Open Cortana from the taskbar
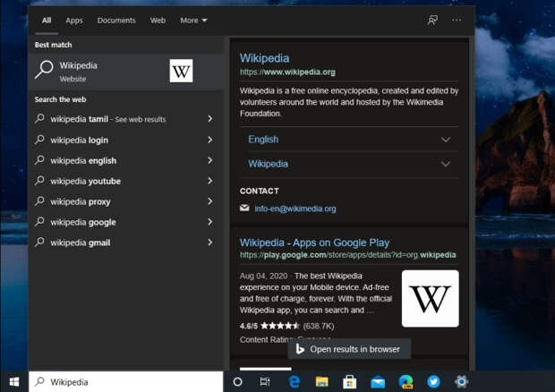The image size is (555, 392). (x=237, y=381)
